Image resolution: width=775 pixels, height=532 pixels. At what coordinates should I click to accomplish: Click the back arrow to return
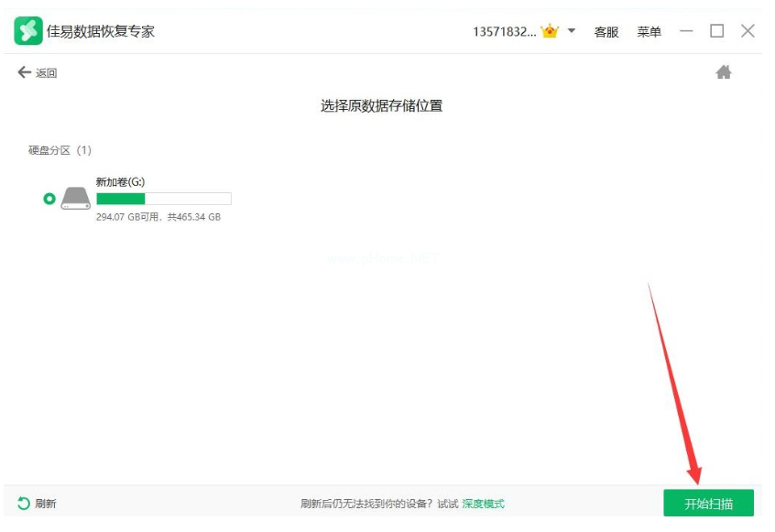tap(25, 72)
